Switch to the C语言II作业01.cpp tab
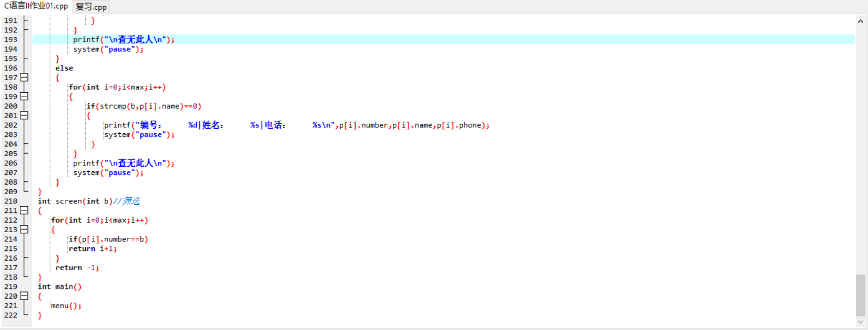The height and width of the screenshot is (330, 868). click(x=36, y=6)
